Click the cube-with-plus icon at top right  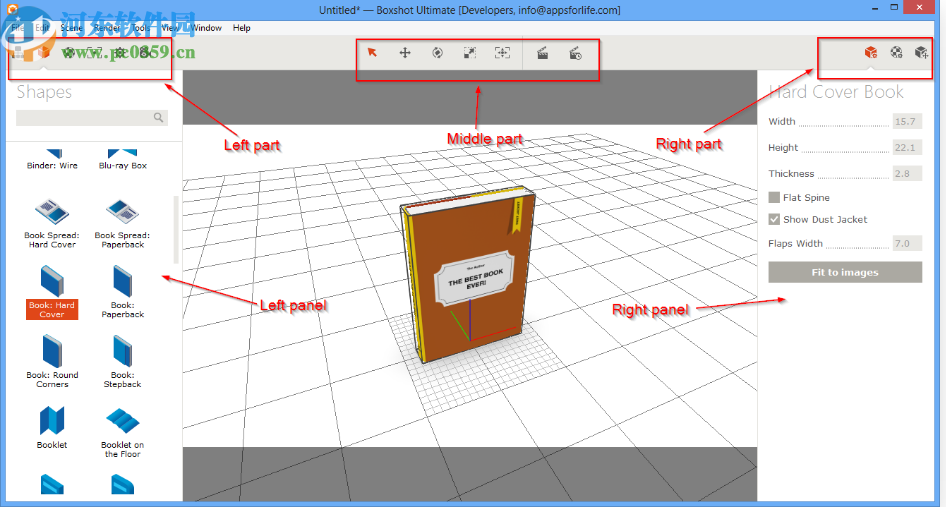pos(921,53)
